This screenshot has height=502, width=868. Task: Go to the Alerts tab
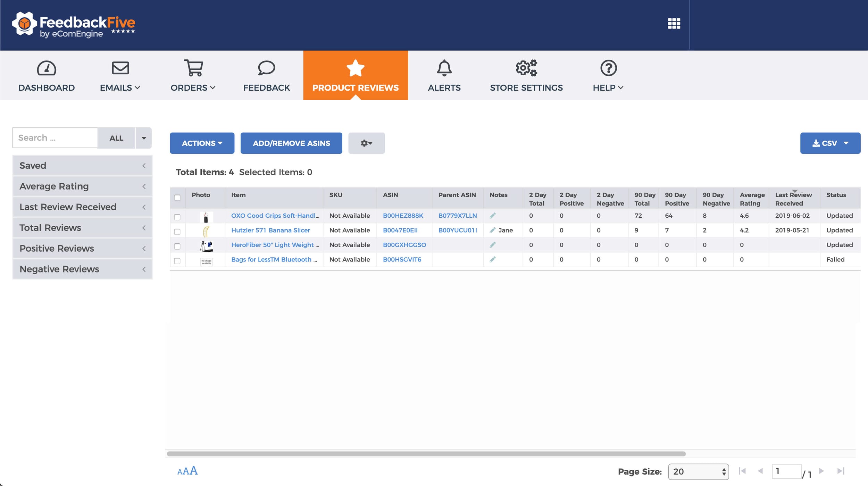(444, 75)
